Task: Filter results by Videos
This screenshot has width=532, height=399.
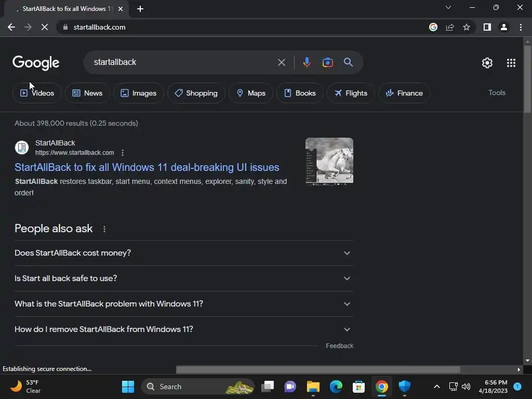Action: pyautogui.click(x=37, y=93)
